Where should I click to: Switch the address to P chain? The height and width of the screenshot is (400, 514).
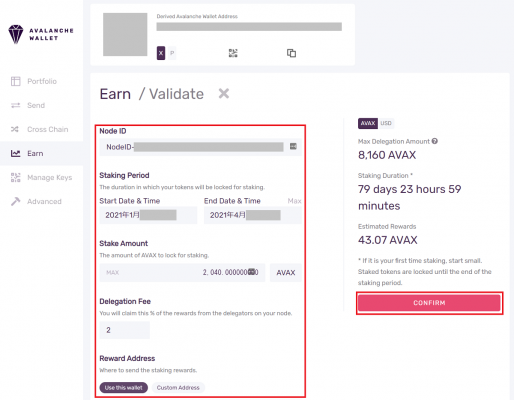pos(172,53)
